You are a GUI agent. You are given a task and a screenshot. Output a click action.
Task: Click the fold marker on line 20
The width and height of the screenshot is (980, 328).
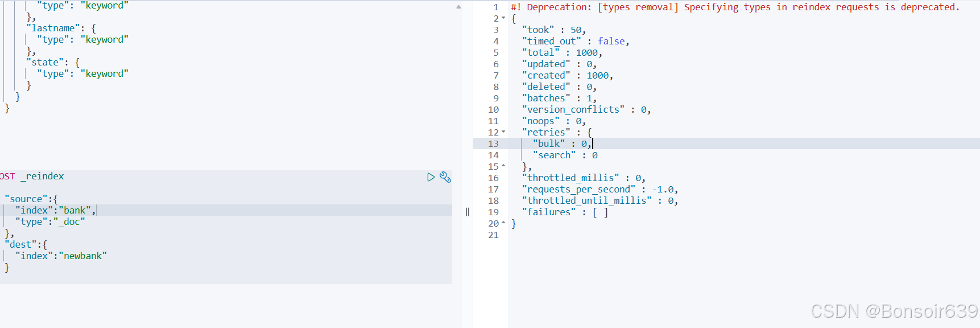point(503,223)
